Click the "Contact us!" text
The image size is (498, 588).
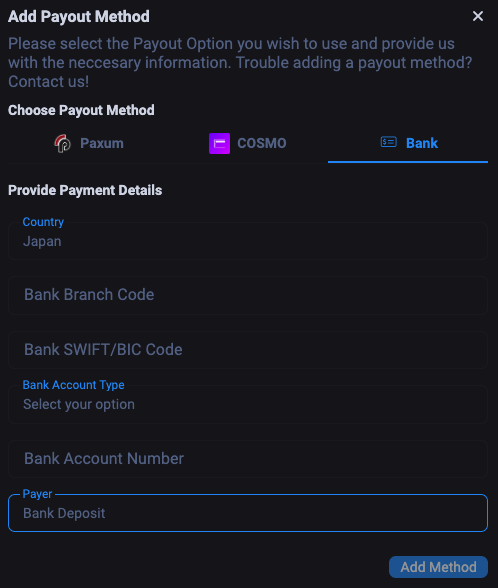(48, 81)
